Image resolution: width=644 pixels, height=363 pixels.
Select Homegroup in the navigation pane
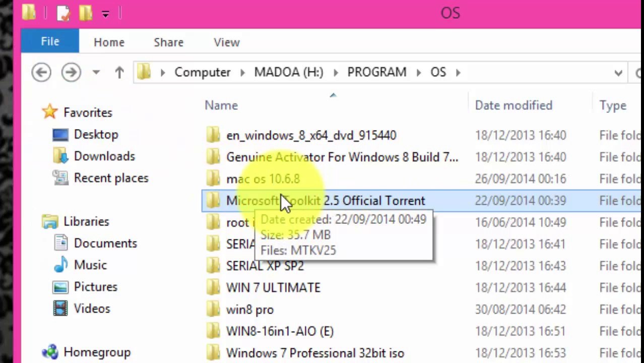[97, 352]
